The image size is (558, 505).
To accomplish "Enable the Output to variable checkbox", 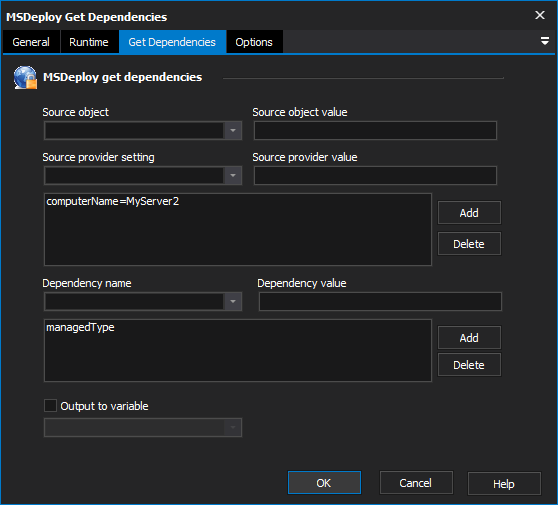I will click(50, 406).
